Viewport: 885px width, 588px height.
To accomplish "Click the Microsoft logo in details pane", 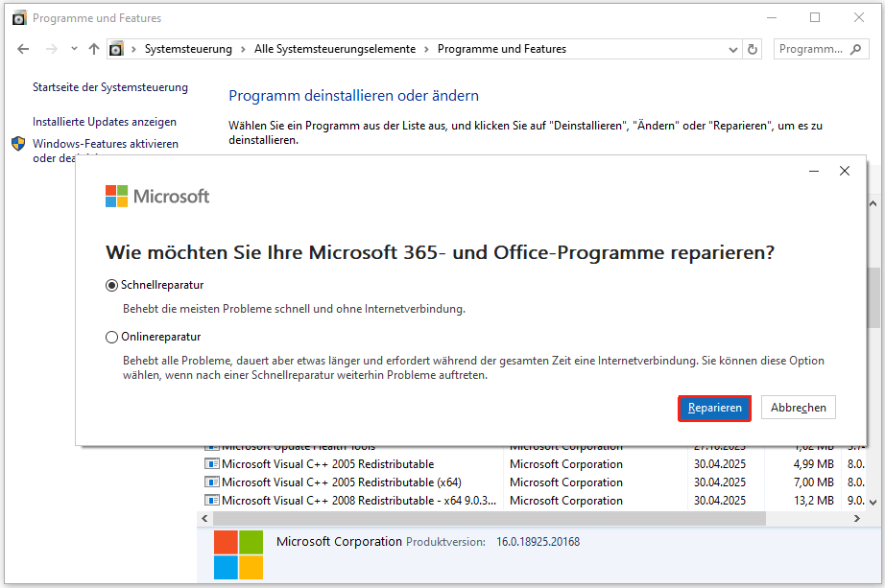I will [x=238, y=554].
